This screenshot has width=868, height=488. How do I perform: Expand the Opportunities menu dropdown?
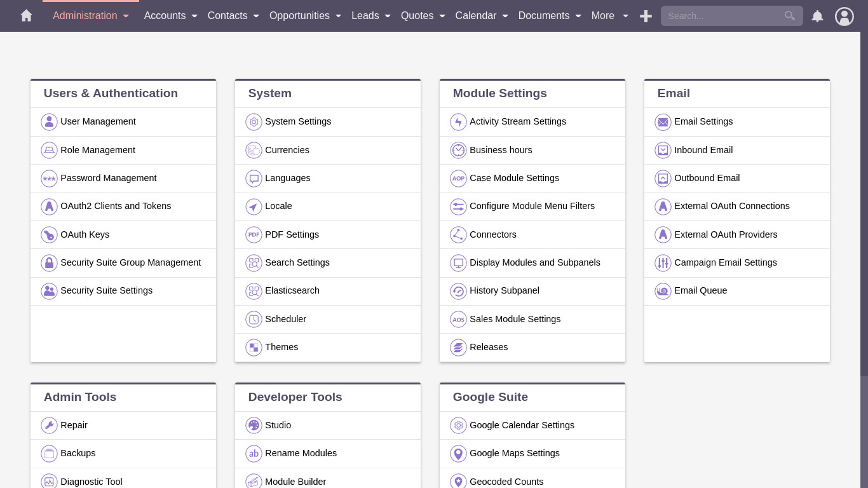tap(338, 16)
